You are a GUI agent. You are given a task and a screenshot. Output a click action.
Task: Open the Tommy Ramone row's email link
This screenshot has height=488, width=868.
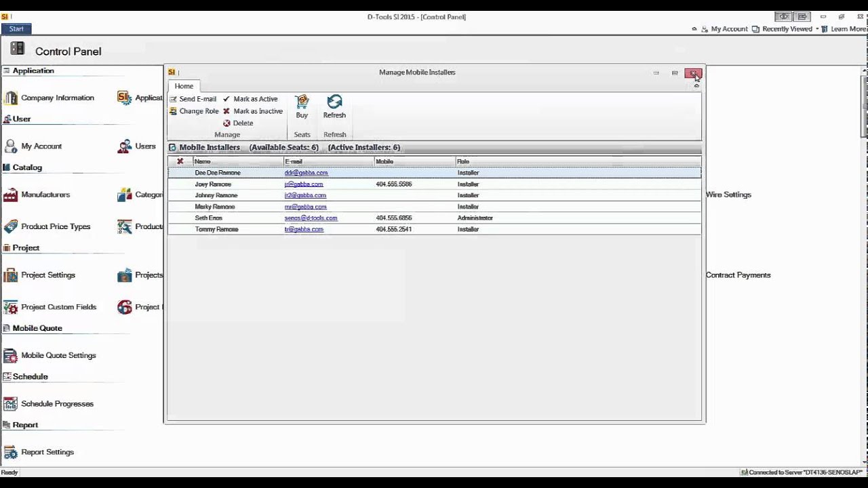[304, 229]
